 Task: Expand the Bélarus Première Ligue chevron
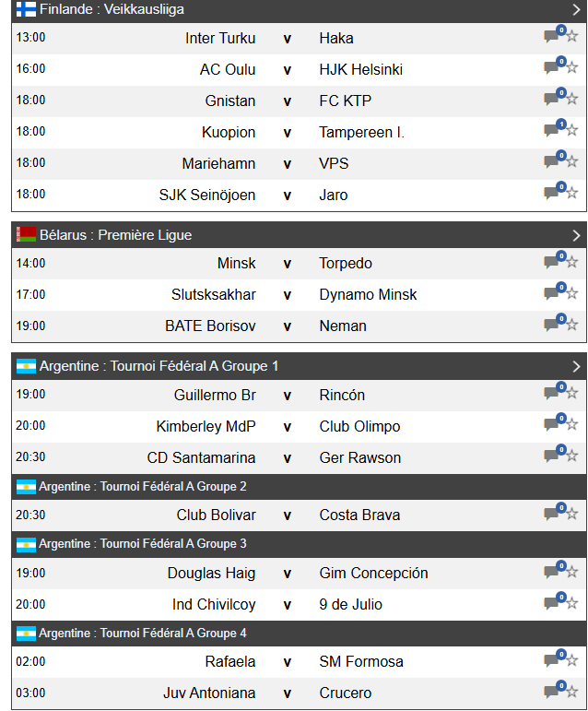576,235
